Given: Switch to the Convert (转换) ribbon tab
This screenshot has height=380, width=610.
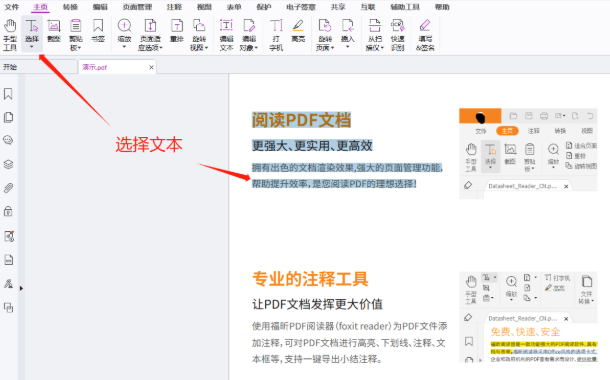Looking at the screenshot, I should point(70,7).
